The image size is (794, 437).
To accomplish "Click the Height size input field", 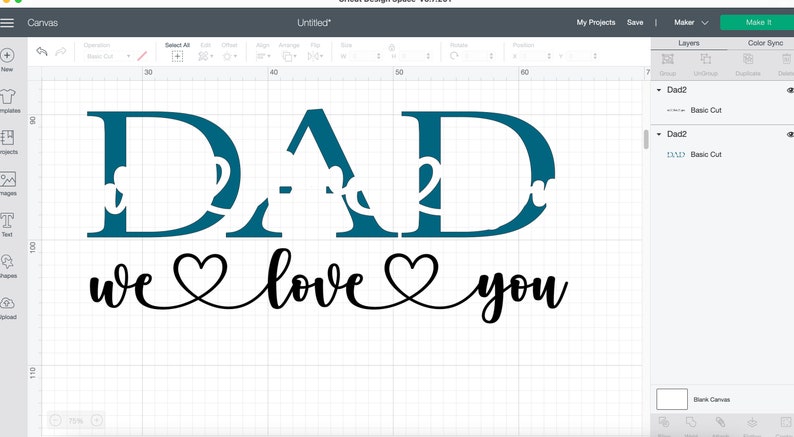I will click(414, 56).
